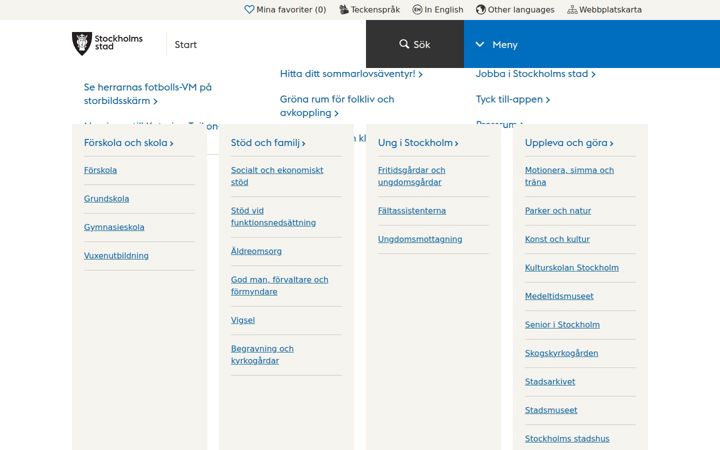This screenshot has height=450, width=720.
Task: Open the Tyck till-appen link
Action: pos(512,99)
